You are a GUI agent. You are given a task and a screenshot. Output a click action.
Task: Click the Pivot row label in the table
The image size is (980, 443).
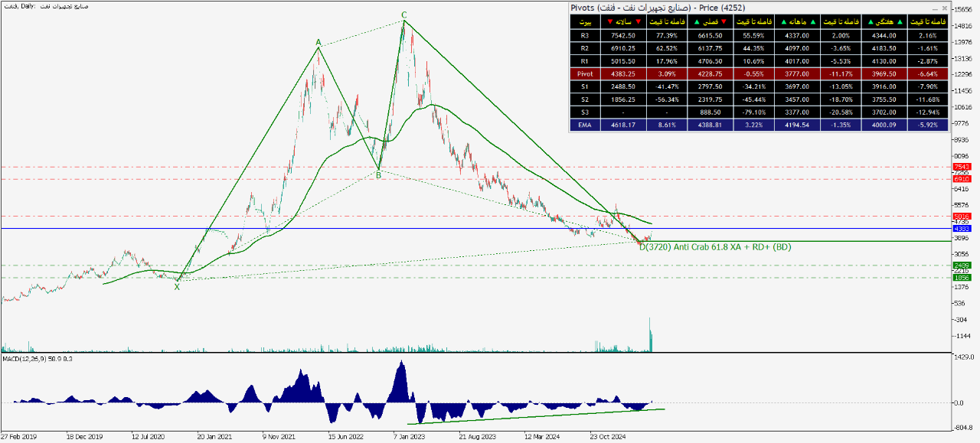(x=585, y=73)
